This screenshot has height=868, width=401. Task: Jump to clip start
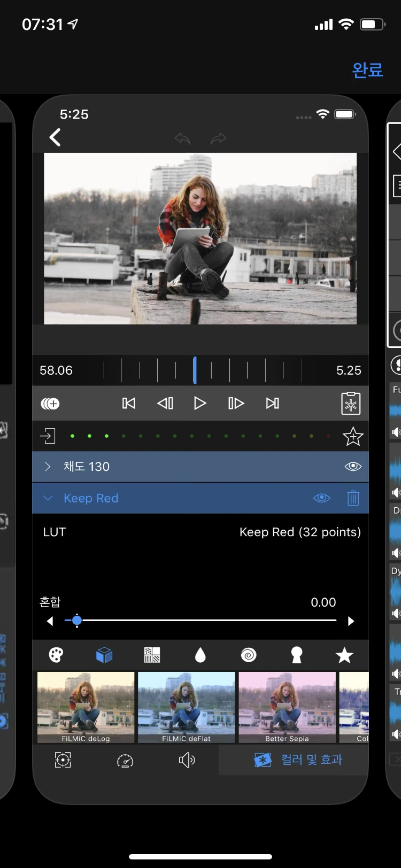129,403
